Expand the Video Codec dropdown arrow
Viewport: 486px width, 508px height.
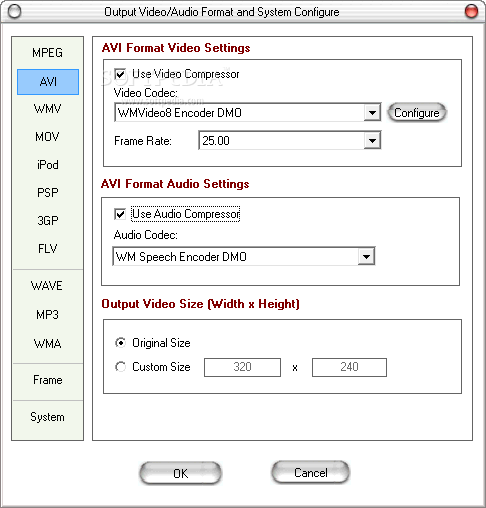tap(372, 113)
